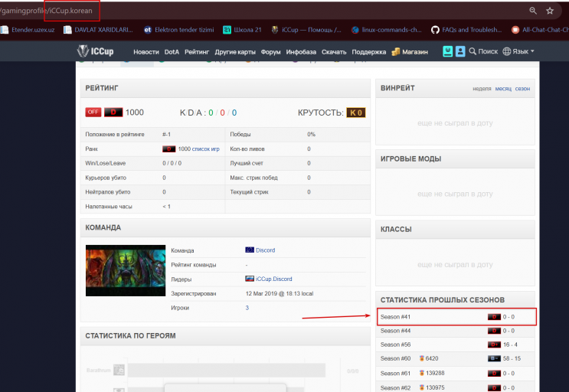569x392 pixels.
Task: Select the Season #56 row
Action: click(455, 345)
